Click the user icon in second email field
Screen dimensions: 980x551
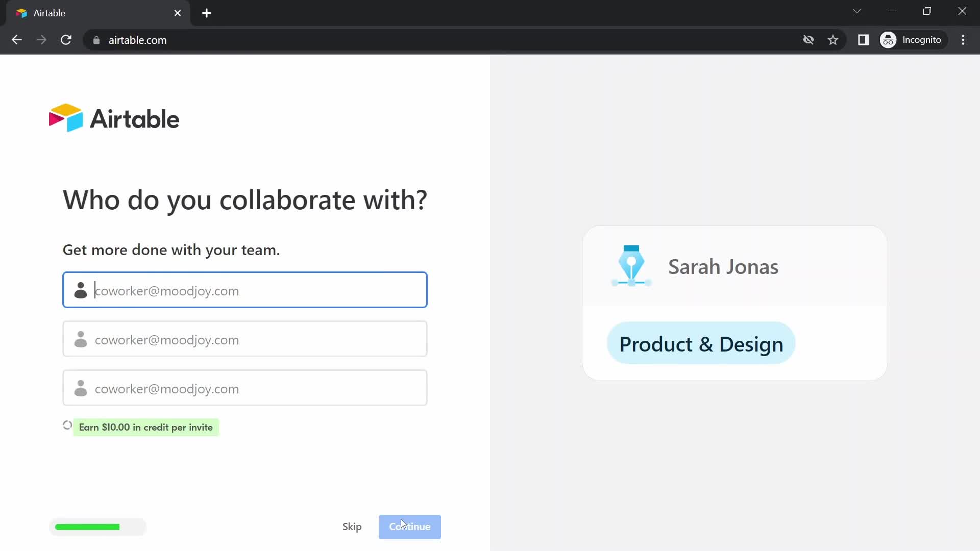coord(81,340)
